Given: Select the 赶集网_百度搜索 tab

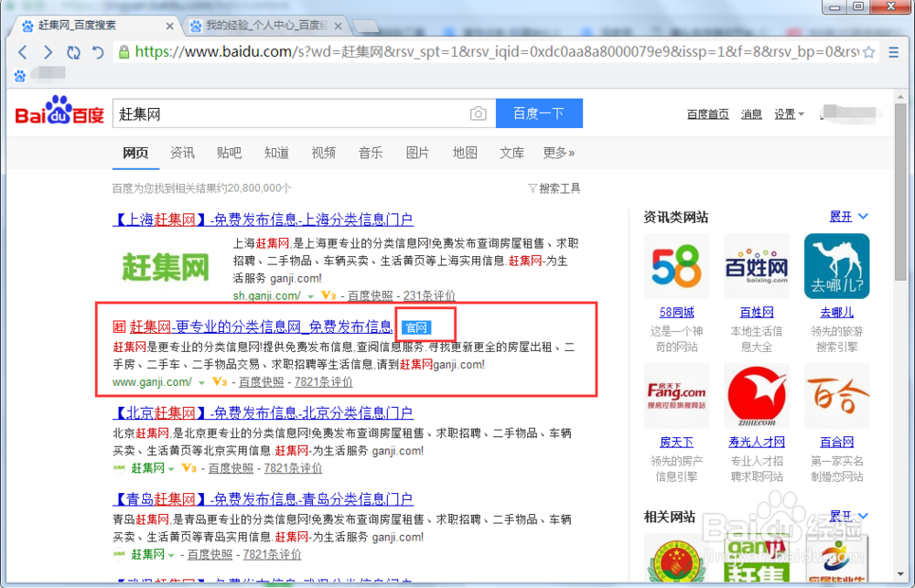Looking at the screenshot, I should (97, 25).
